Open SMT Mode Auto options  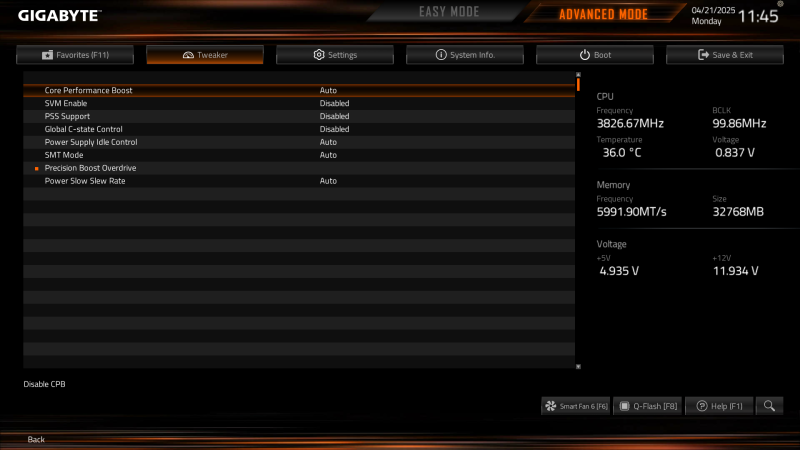328,155
